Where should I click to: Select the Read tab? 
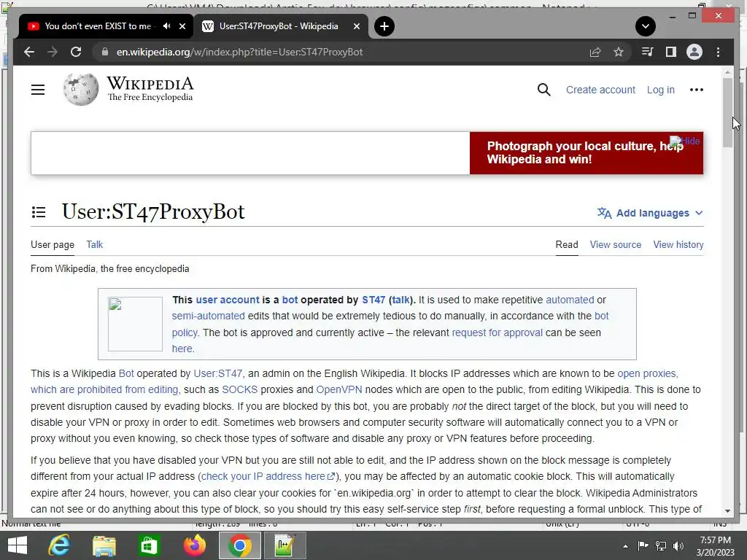(x=566, y=244)
